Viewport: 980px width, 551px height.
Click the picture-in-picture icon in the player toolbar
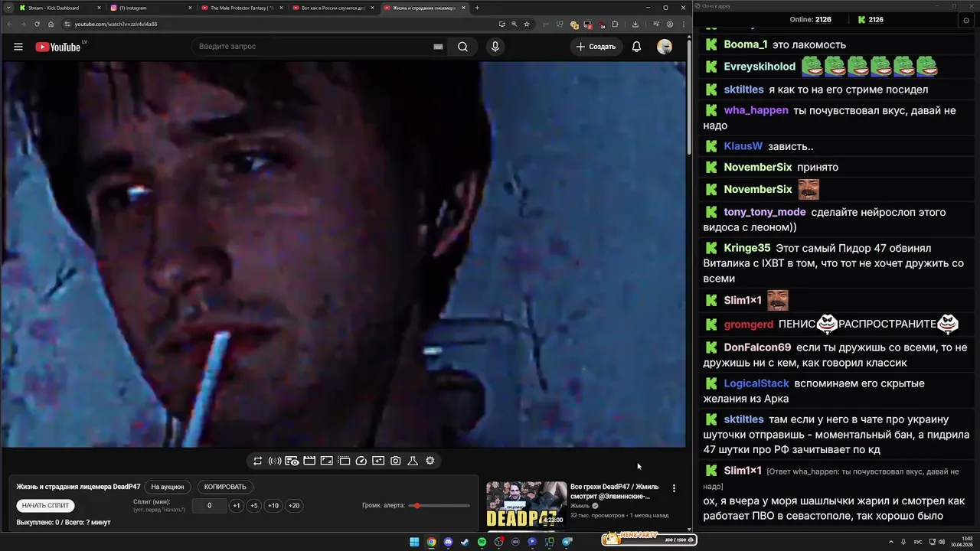(x=326, y=461)
